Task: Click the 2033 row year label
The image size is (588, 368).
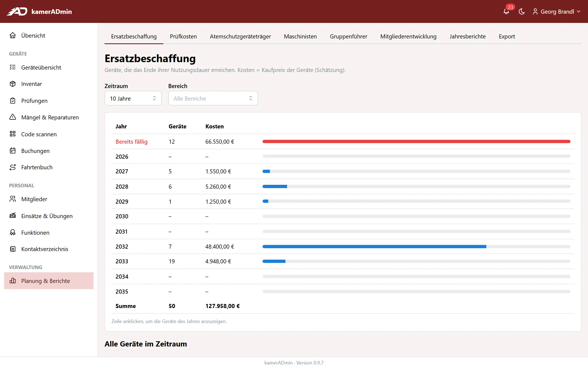Action: pyautogui.click(x=122, y=261)
